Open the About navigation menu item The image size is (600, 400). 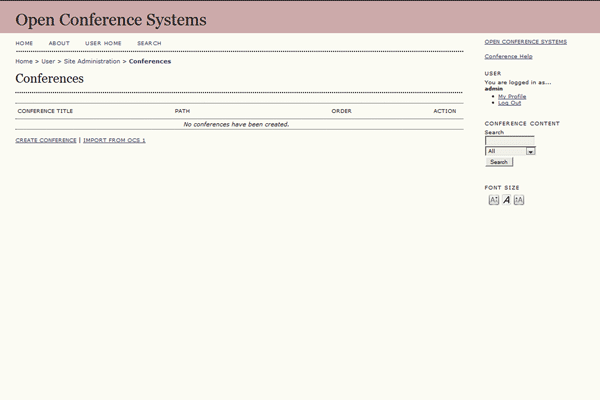point(59,43)
